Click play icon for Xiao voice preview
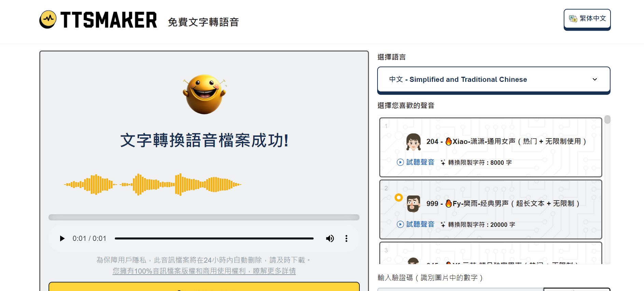Viewport: 644px width, 291px height. 400,162
